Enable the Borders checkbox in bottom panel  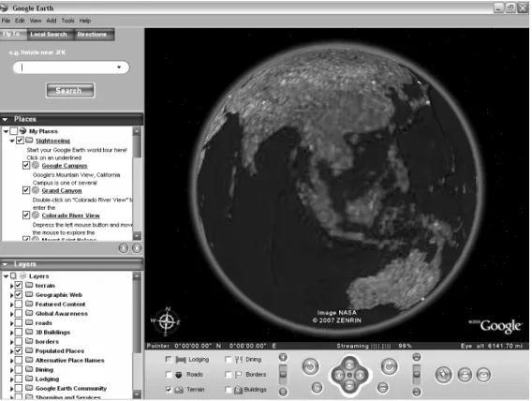[229, 374]
